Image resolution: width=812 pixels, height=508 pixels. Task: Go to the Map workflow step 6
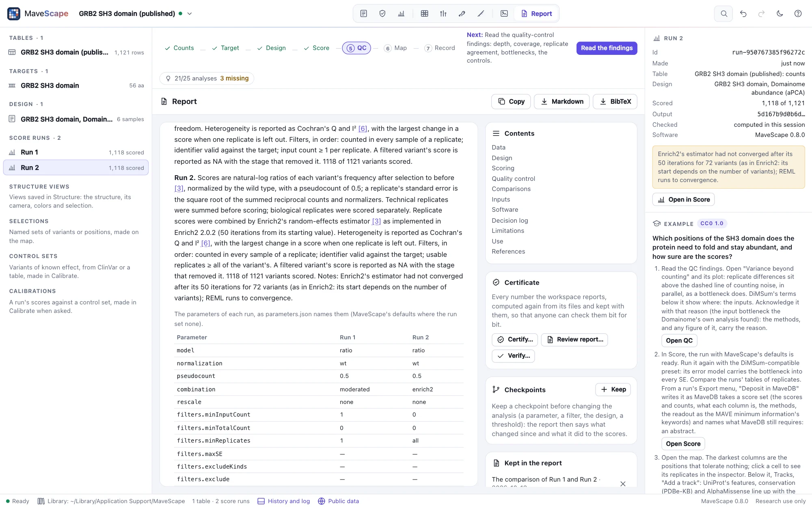pyautogui.click(x=395, y=48)
